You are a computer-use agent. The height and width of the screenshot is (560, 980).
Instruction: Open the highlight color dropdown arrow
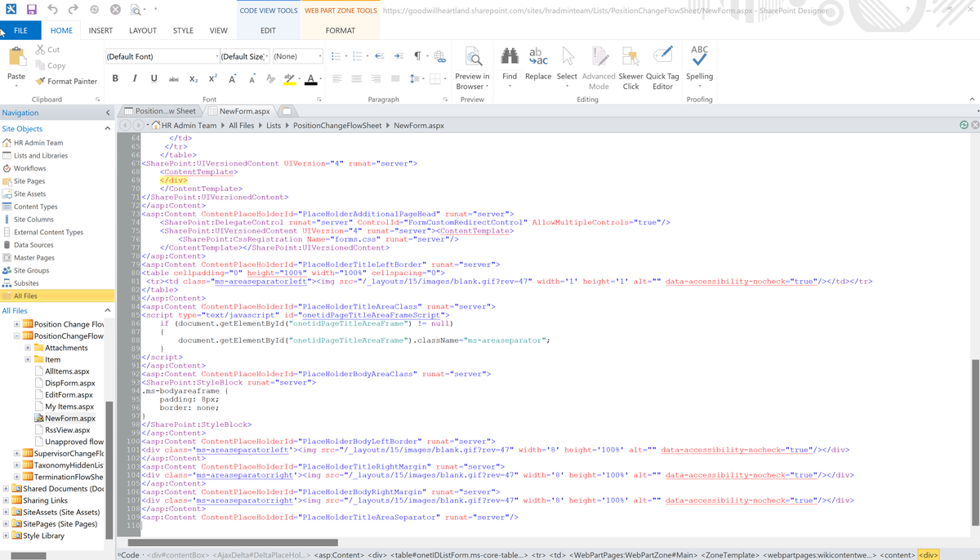298,79
